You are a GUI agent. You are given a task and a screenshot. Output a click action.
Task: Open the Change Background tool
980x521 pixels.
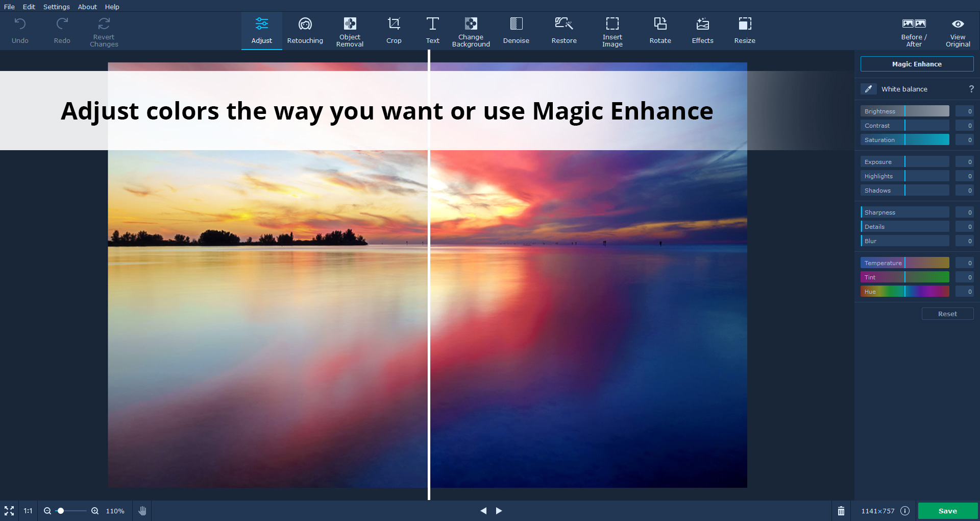pos(471,31)
